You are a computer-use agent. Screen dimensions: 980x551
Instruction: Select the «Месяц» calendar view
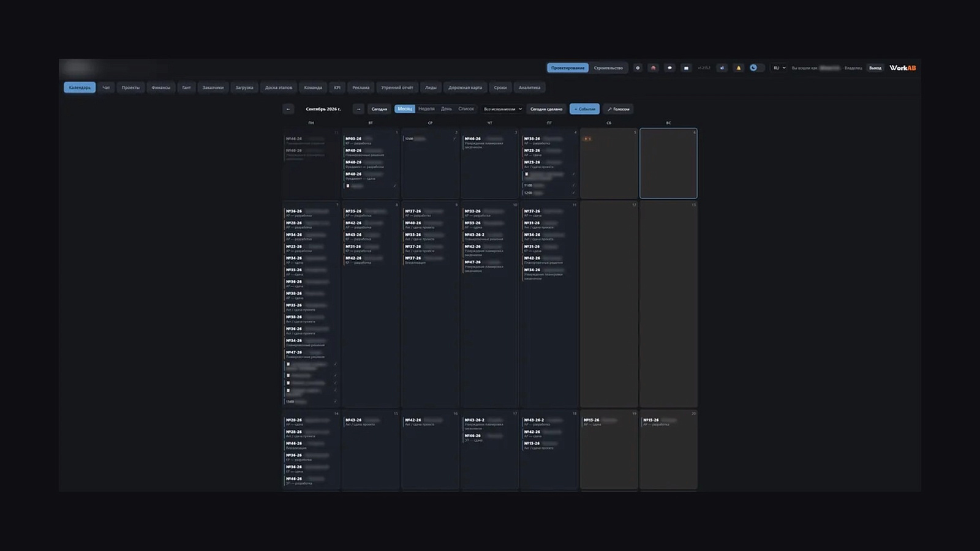coord(405,109)
